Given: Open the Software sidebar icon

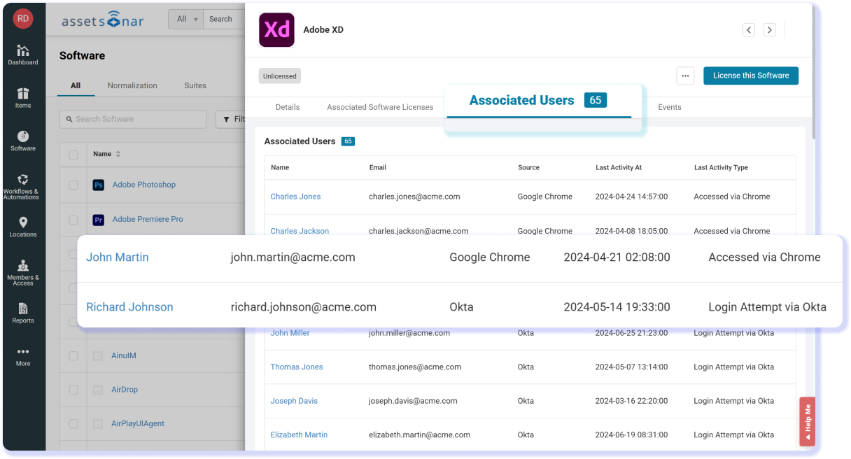Looking at the screenshot, I should tap(23, 141).
